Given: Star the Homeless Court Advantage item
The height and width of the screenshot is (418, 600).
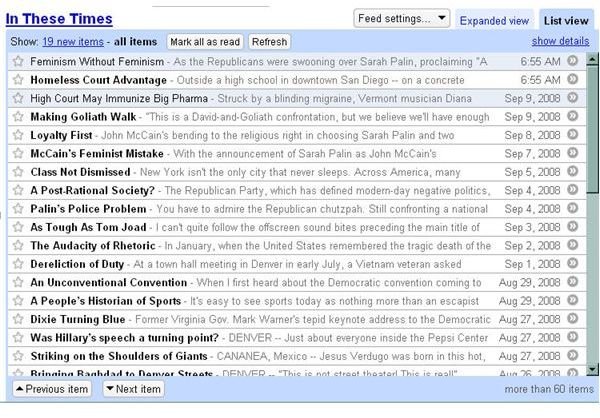Looking at the screenshot, I should tap(18, 80).
